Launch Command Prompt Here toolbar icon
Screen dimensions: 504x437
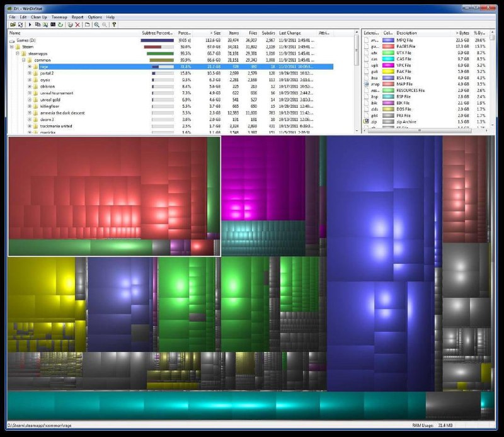tap(53, 25)
